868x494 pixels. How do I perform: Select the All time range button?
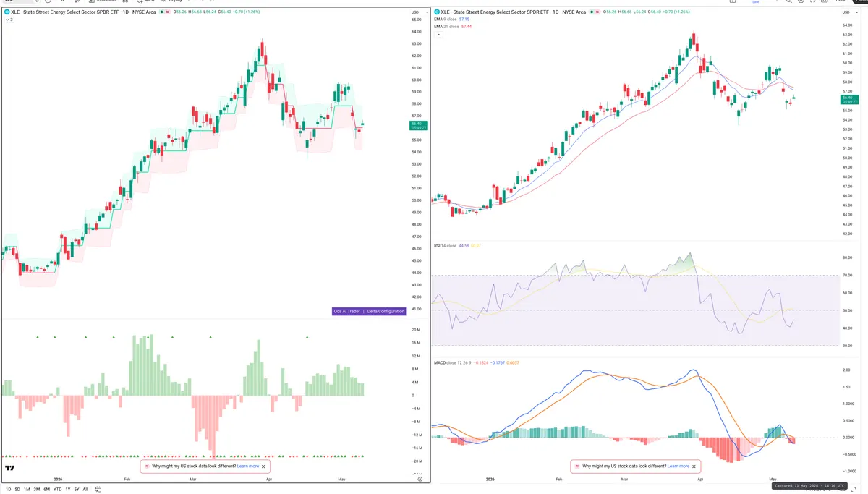point(85,490)
